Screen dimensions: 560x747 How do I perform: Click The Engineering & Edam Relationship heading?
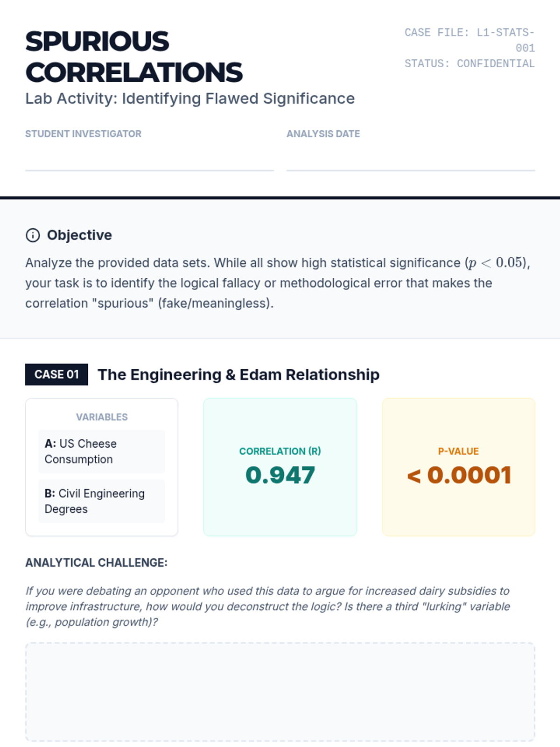tap(238, 374)
